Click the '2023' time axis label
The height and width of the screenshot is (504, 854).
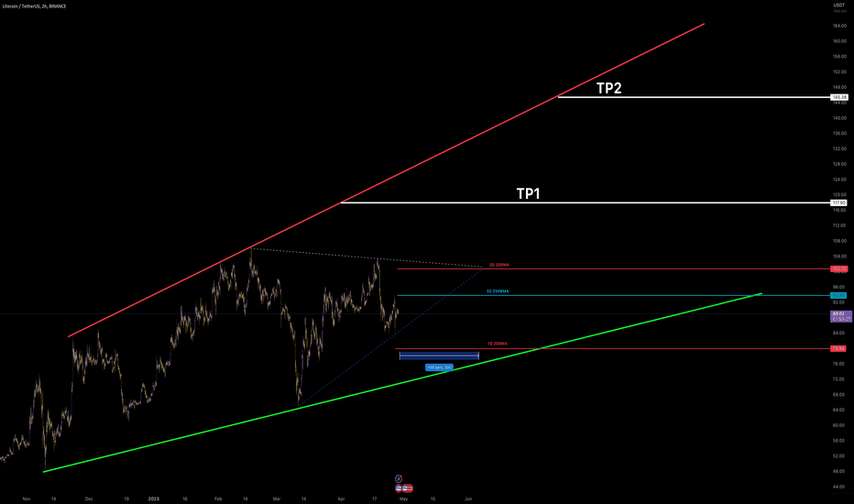tap(154, 499)
